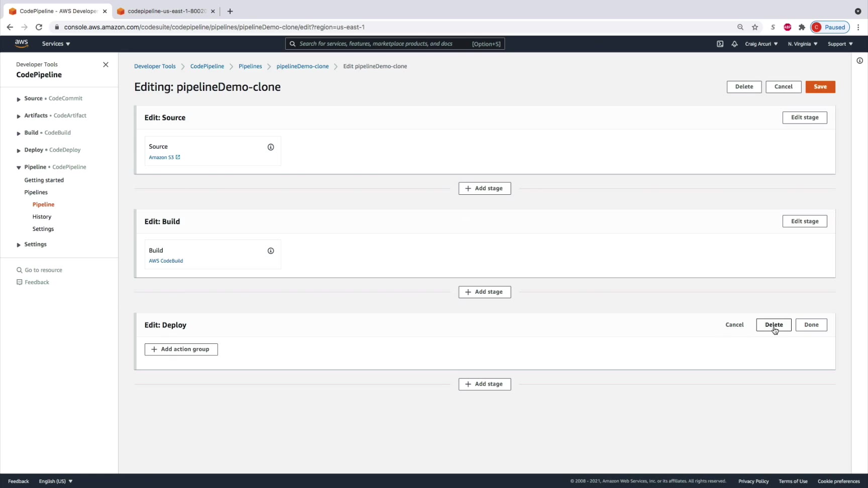Open the browser zoom magnifier icon
Image resolution: width=868 pixels, height=488 pixels.
click(x=740, y=27)
